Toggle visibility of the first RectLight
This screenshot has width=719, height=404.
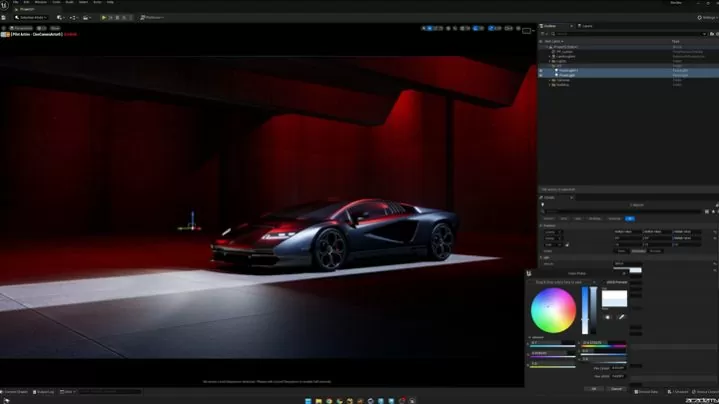541,70
